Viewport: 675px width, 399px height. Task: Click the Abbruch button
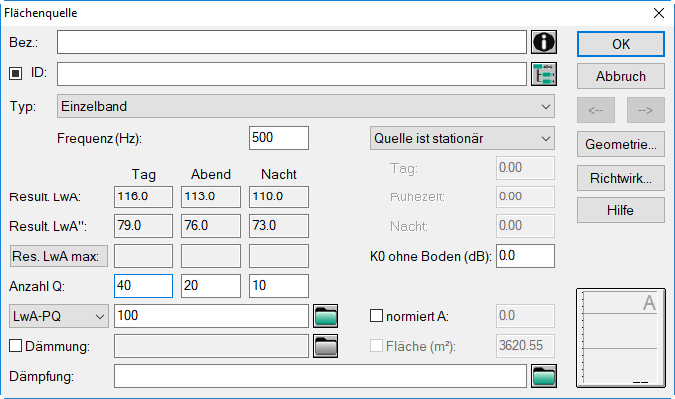tap(621, 76)
